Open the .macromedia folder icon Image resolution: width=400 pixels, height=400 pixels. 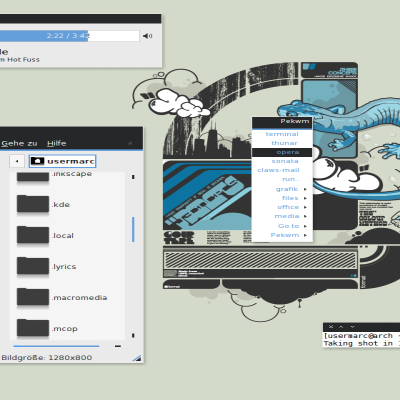pyautogui.click(x=33, y=296)
